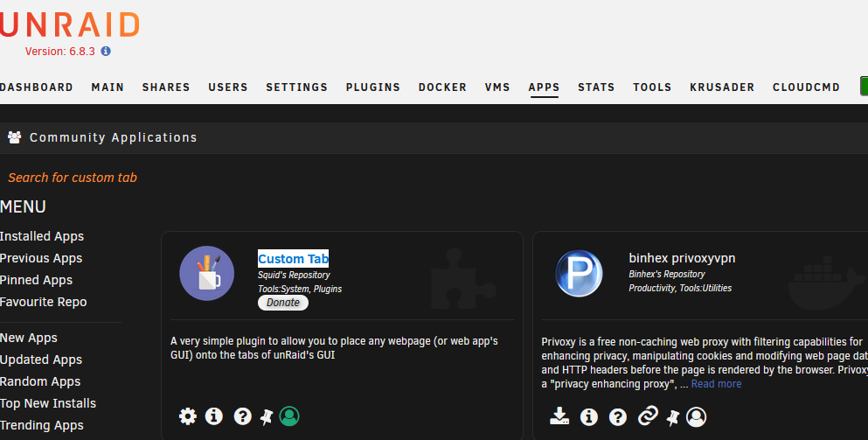Open the Users tab

(x=228, y=87)
